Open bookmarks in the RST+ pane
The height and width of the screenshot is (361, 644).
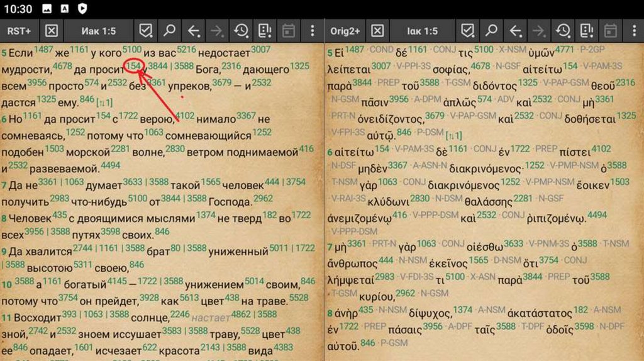click(x=146, y=31)
